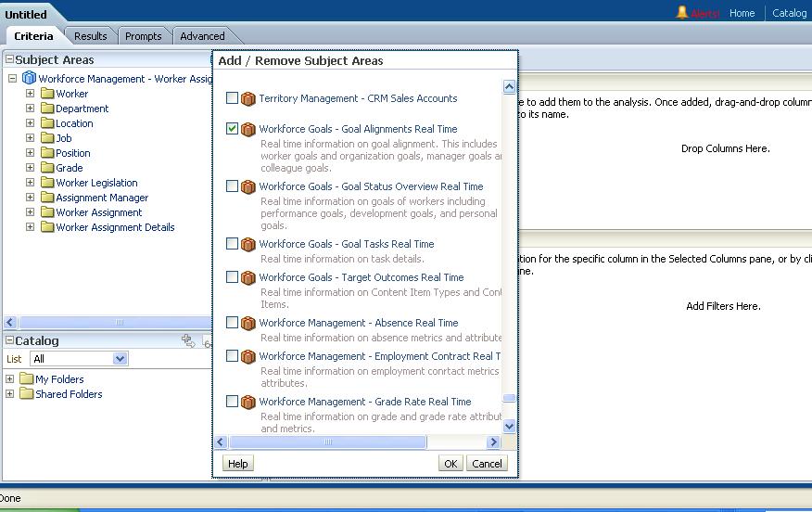Open the Catalog List dropdown
Viewport: 812px width, 512px height.
(x=121, y=359)
